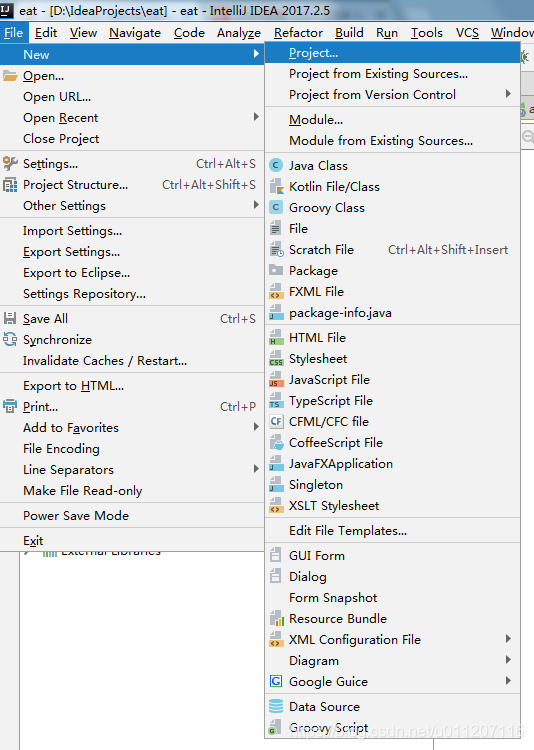The height and width of the screenshot is (750, 534).
Task: Expand the Diagram submenu arrow
Action: [508, 660]
